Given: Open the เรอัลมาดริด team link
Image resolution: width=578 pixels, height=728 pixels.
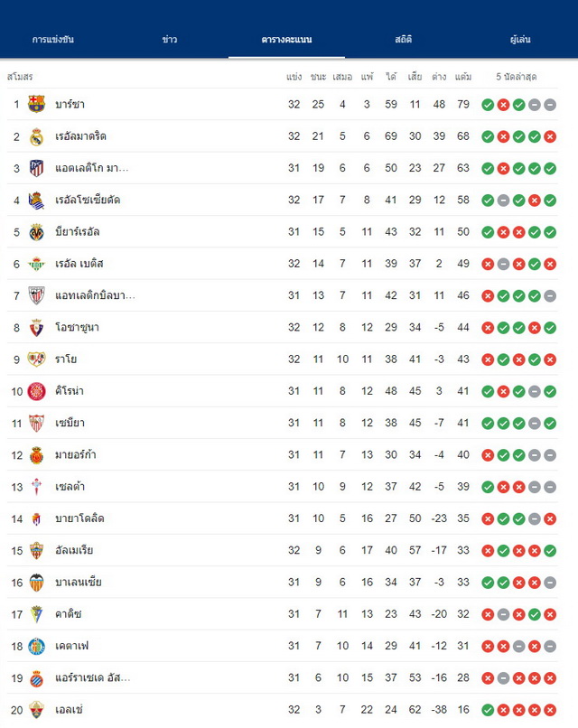Looking at the screenshot, I should tap(80, 136).
